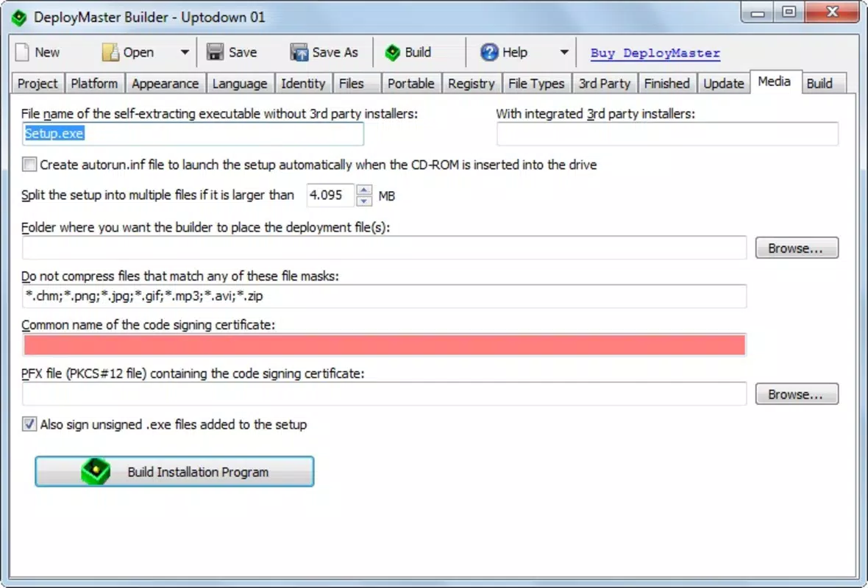Image resolution: width=868 pixels, height=588 pixels.
Task: Focus the integrated 3rd party installers field
Action: tap(667, 134)
